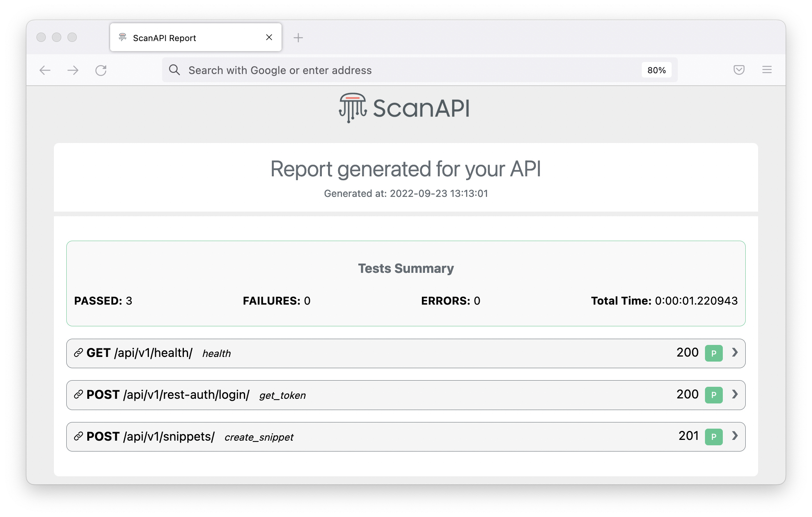Expand the POST /api/v1/rest-auth/login/ test details
This screenshot has height=517, width=812.
(x=734, y=395)
